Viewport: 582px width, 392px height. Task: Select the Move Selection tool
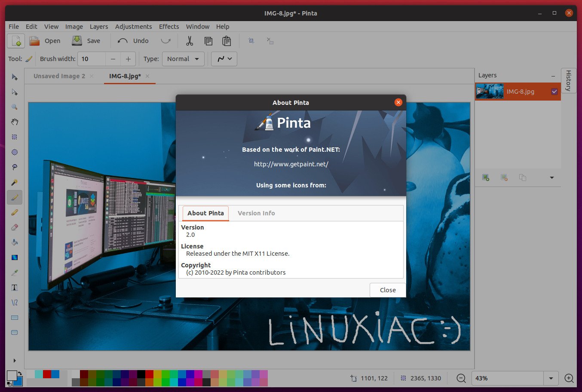click(x=15, y=92)
